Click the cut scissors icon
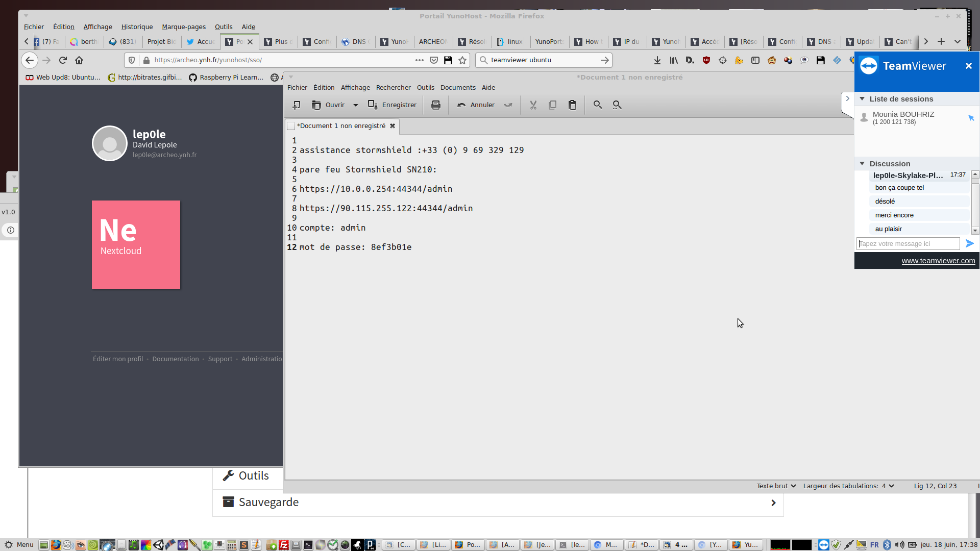Screen dimensions: 980x551 click(x=533, y=105)
